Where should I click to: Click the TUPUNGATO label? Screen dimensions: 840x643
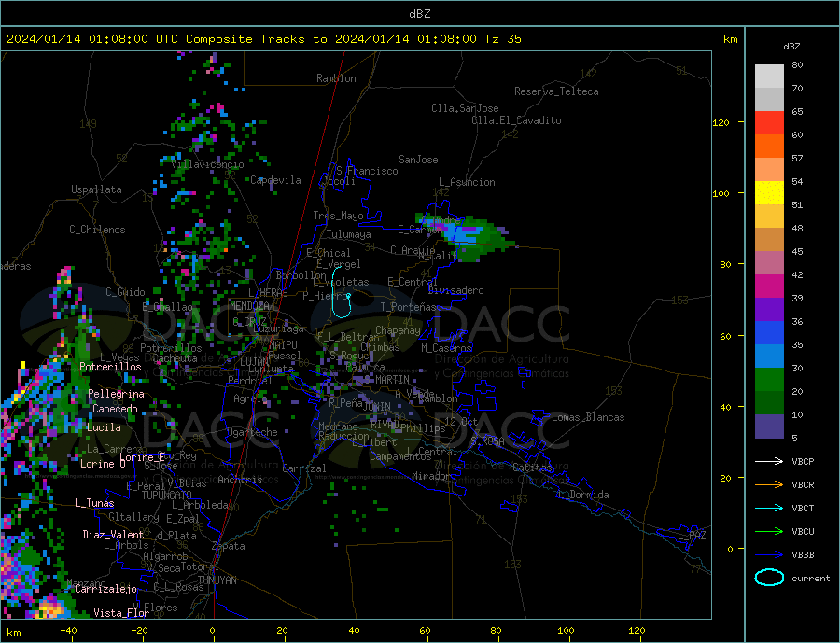click(x=166, y=496)
